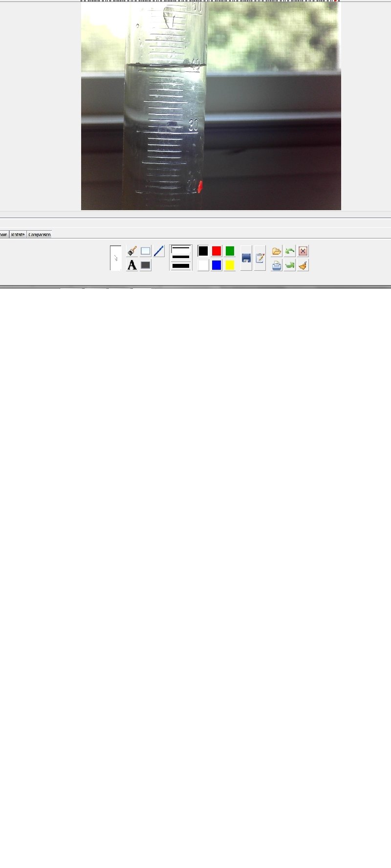This screenshot has height=868, width=391.
Task: Open the notepad edit icon
Action: click(x=260, y=258)
